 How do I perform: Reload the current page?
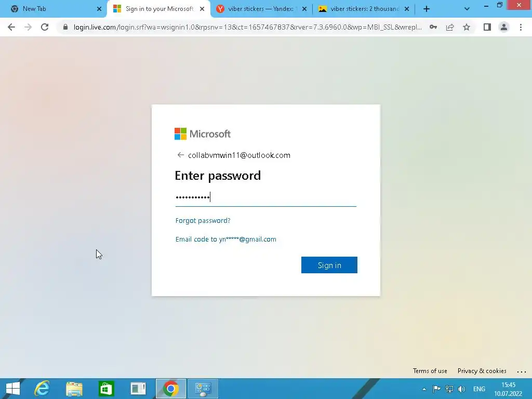click(45, 27)
